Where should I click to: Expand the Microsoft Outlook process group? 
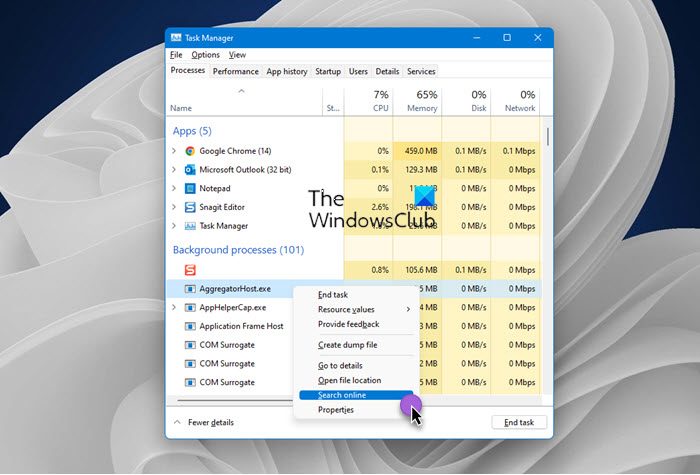pos(174,170)
